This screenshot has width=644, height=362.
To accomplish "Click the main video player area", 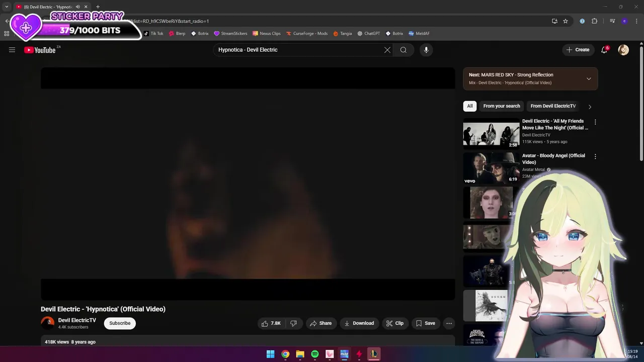I will 248,184.
